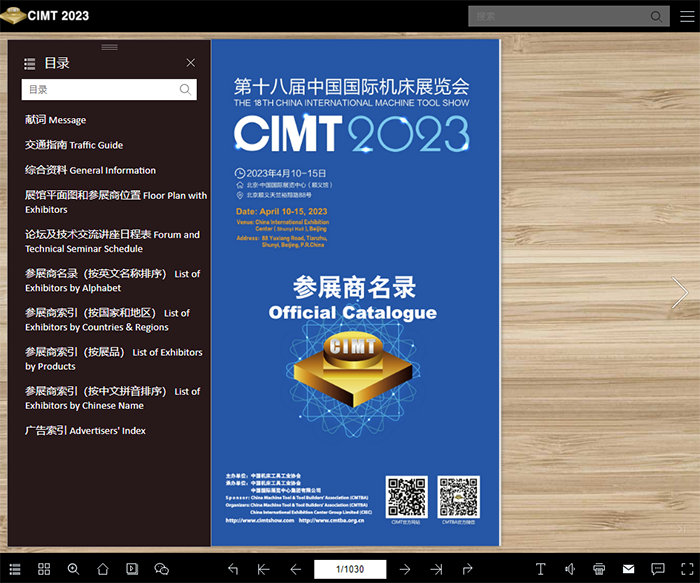The height and width of the screenshot is (583, 700).
Task: Click the WeChat share icon
Action: (162, 569)
